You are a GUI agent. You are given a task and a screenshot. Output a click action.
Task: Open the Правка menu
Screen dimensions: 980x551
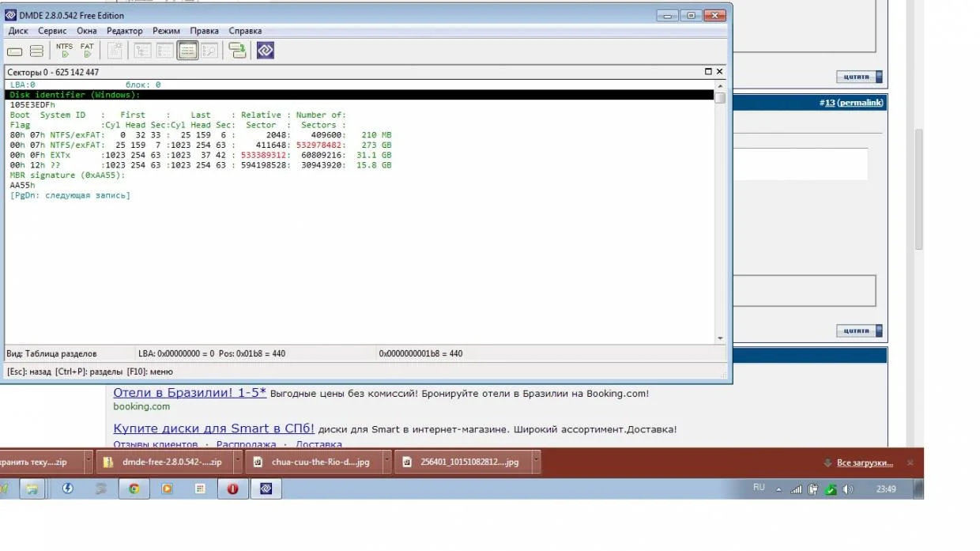point(205,31)
